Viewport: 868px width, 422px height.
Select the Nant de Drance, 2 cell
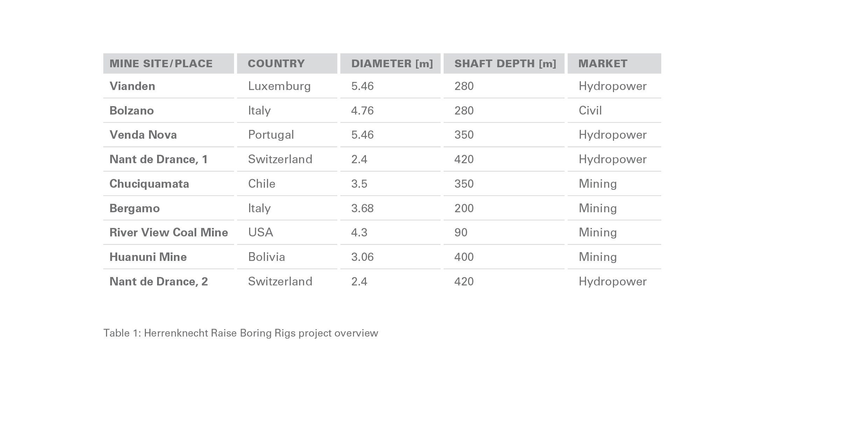(158, 282)
